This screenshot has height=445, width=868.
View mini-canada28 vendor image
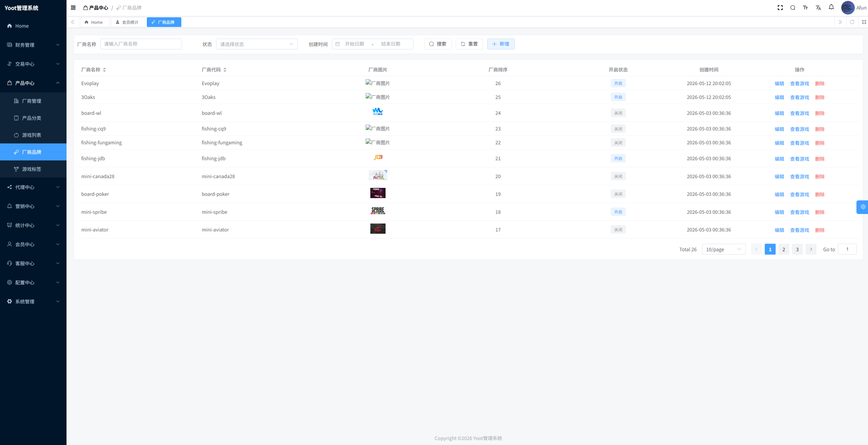click(378, 175)
